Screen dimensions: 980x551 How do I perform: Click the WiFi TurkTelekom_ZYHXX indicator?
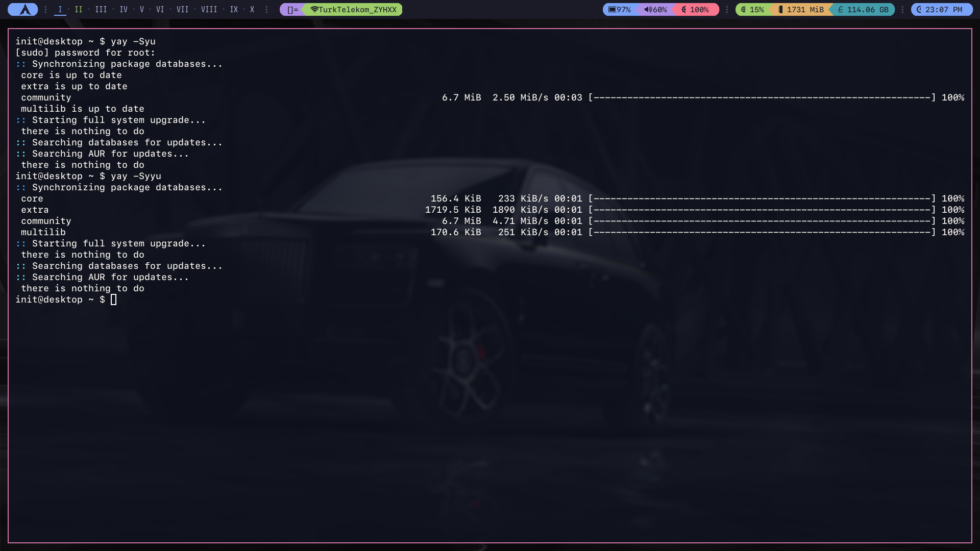pos(353,10)
